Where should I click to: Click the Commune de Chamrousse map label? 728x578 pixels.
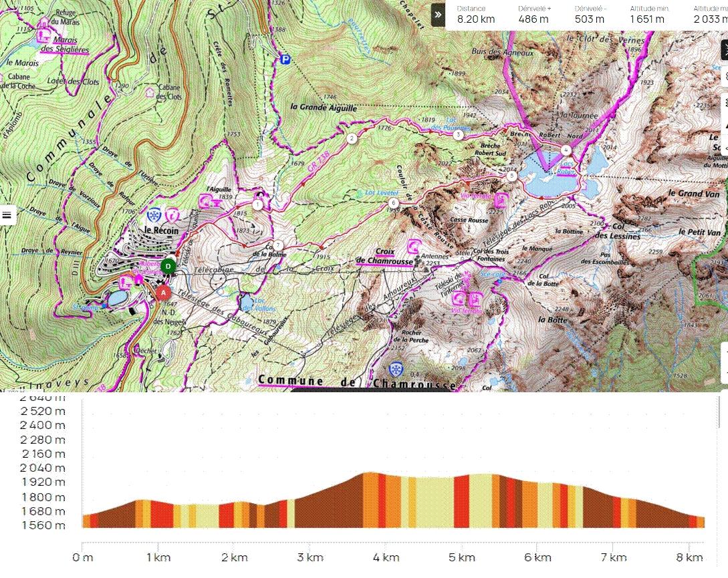click(x=357, y=382)
